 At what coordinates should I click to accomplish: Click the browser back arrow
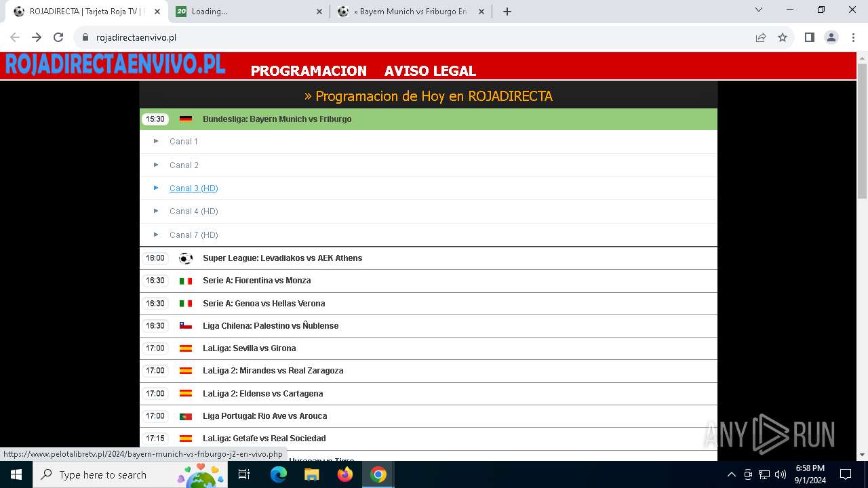pos(15,37)
